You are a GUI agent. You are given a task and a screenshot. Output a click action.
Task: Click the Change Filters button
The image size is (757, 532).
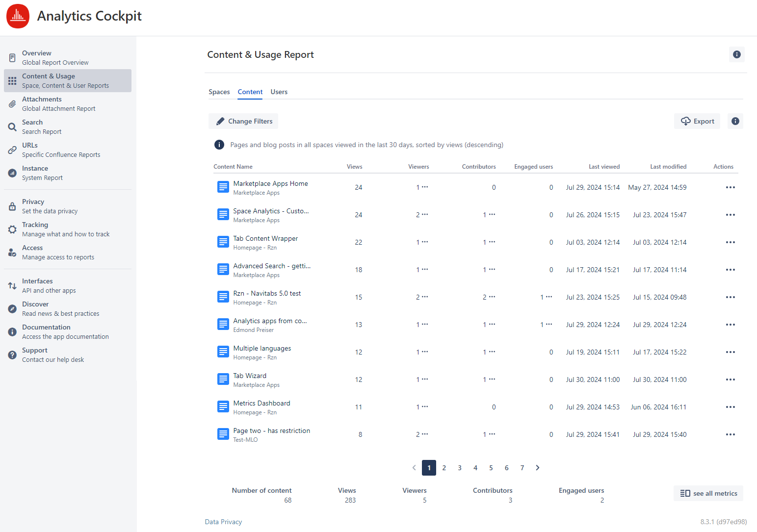pyautogui.click(x=244, y=121)
